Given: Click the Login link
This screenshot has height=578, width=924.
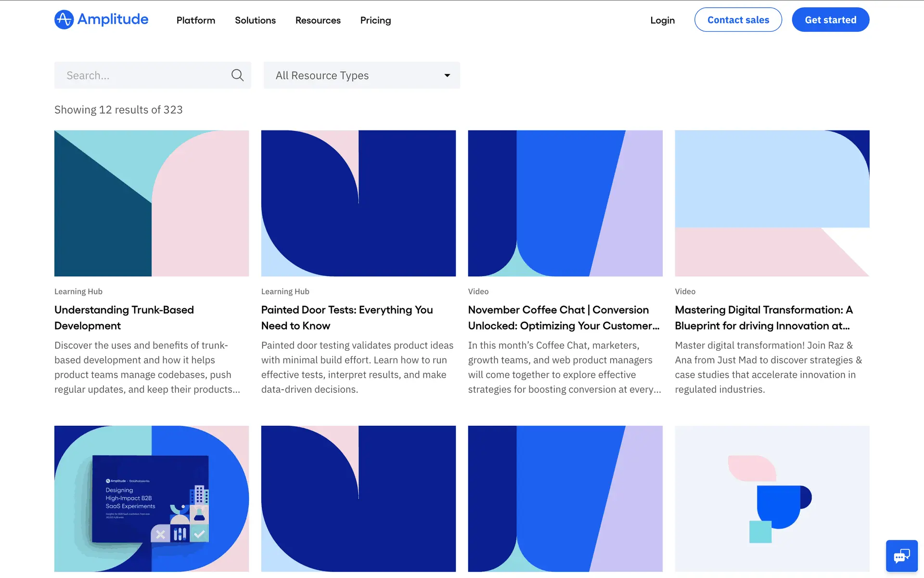Looking at the screenshot, I should (662, 20).
